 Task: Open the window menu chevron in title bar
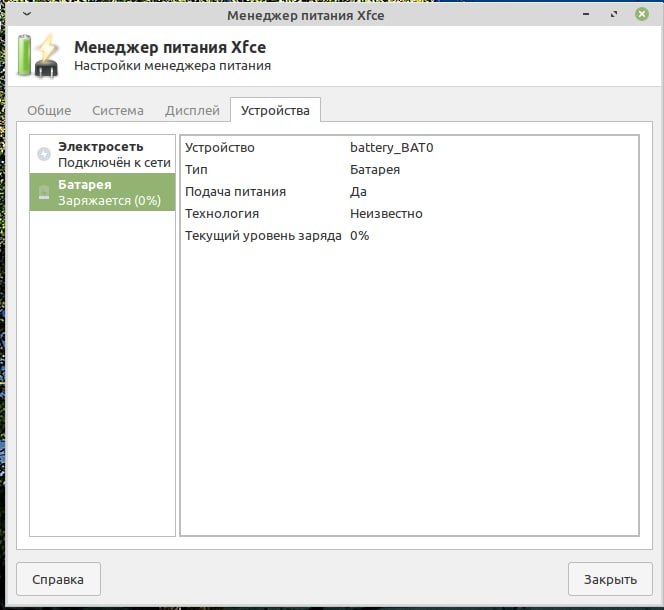pyautogui.click(x=27, y=14)
